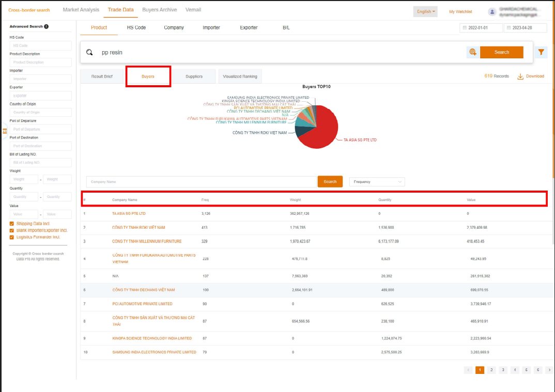Viewport: 555px width, 392px height.
Task: Go to next page with right arrow
Action: click(549, 370)
